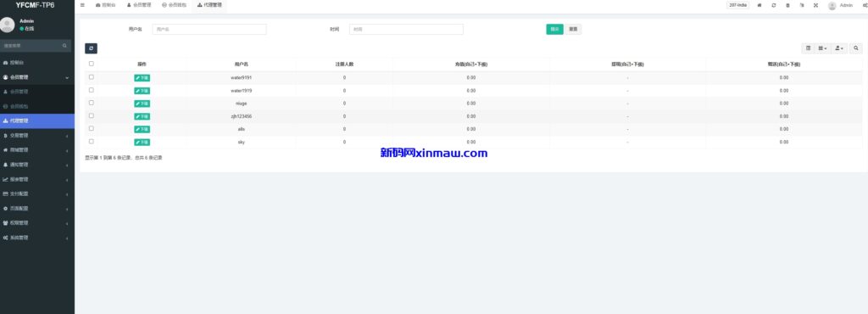Click the 用户名 column header

pyautogui.click(x=242, y=64)
